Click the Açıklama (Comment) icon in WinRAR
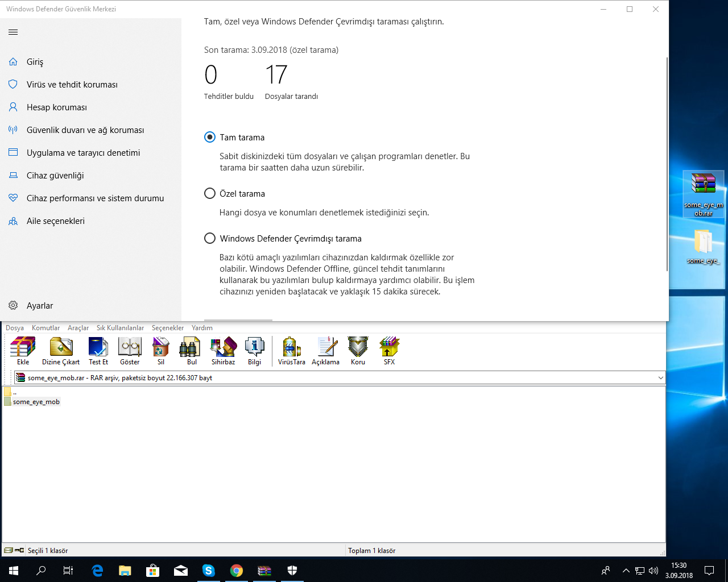728x582 pixels. pos(325,351)
